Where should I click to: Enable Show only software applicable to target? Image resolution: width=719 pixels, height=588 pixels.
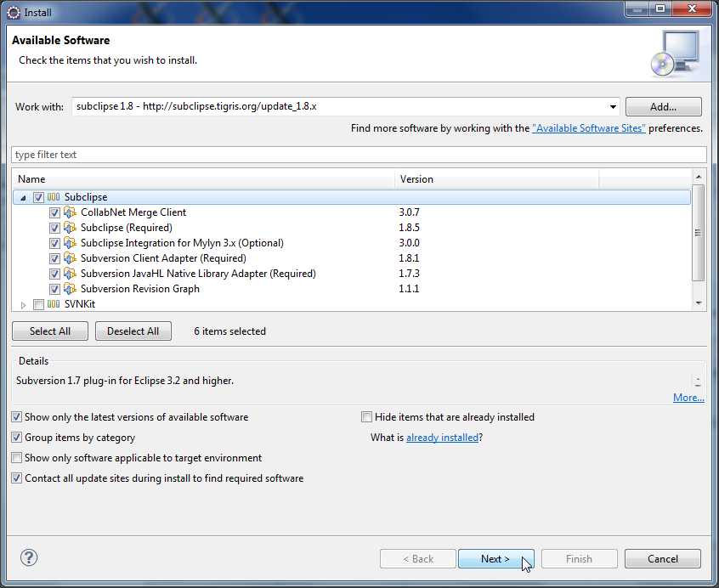[16, 458]
